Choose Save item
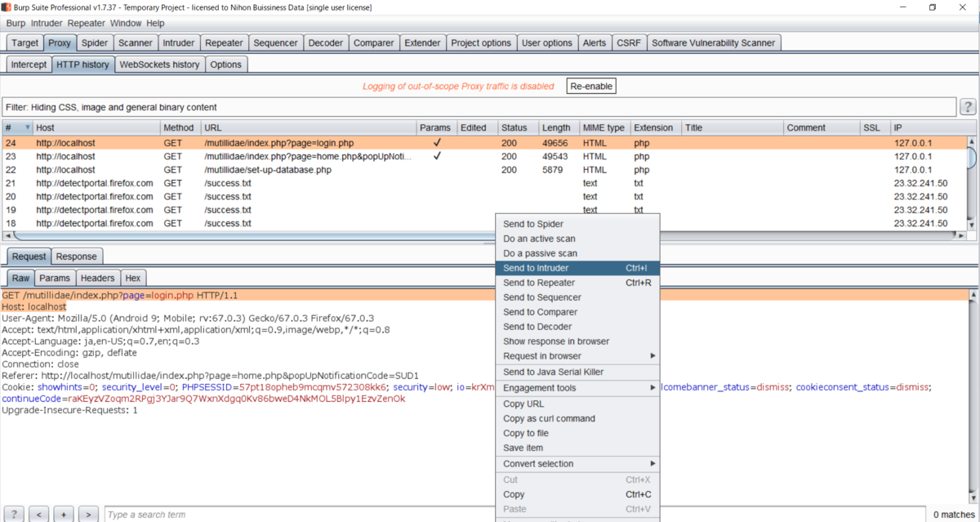 point(577,448)
